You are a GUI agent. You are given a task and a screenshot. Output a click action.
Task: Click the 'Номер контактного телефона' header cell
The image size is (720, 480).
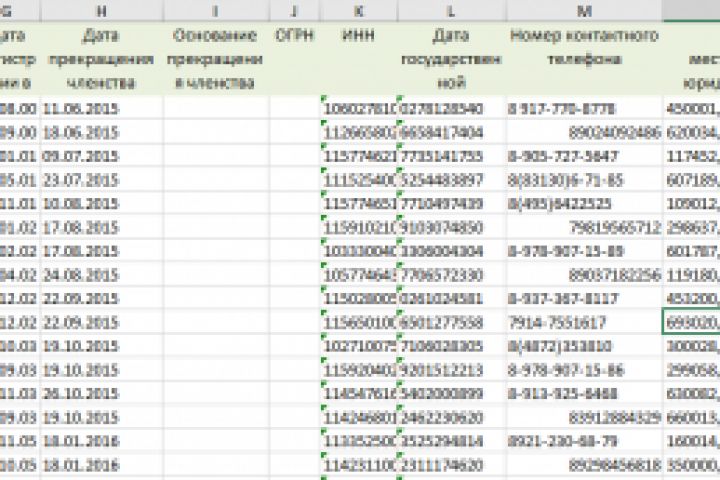pos(584,59)
